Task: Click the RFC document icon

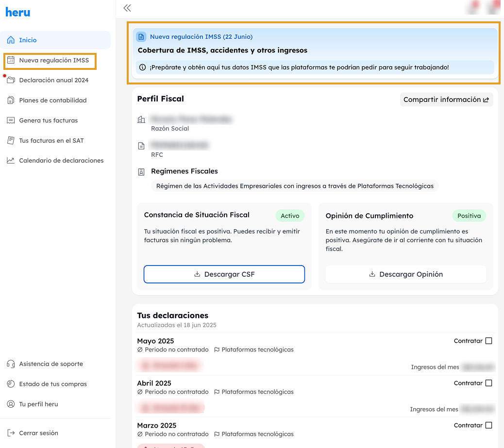Action: point(141,146)
